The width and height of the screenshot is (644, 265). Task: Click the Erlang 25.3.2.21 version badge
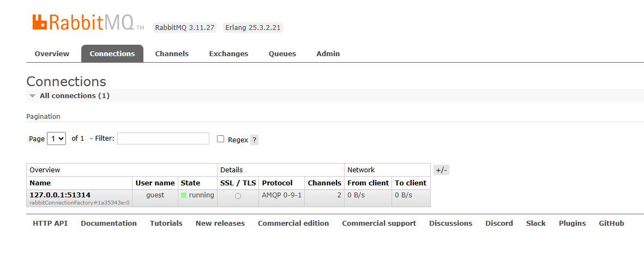click(253, 27)
